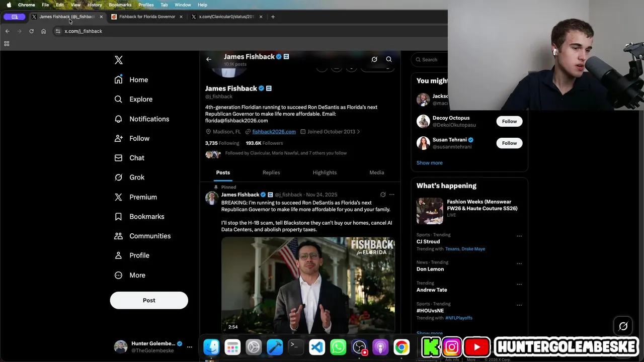Follow Decoy Octopus
The image size is (644, 362).
click(x=509, y=121)
